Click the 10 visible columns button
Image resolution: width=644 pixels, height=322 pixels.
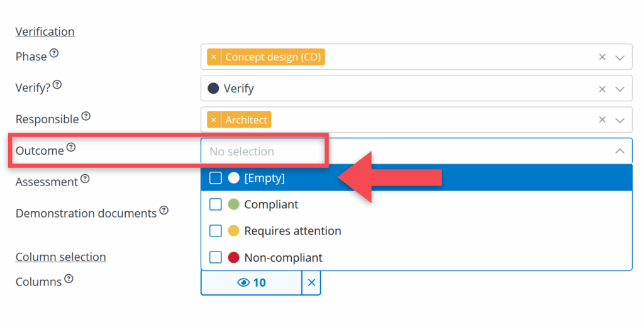click(252, 283)
